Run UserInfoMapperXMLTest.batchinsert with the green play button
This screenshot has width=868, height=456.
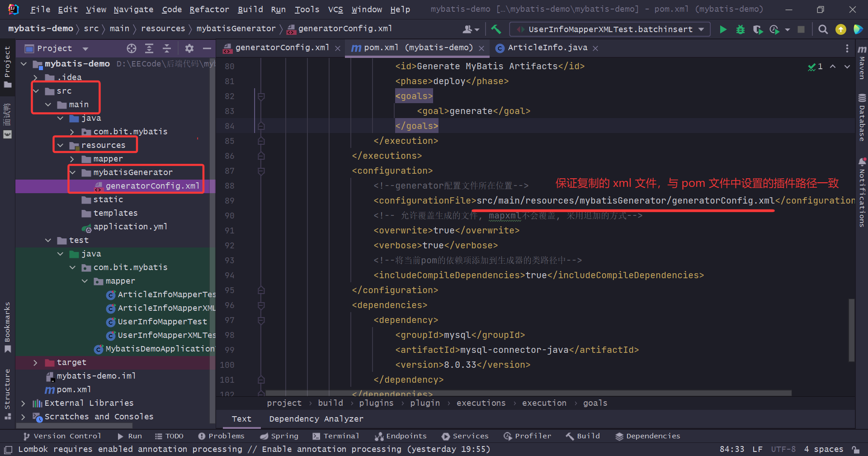[723, 29]
